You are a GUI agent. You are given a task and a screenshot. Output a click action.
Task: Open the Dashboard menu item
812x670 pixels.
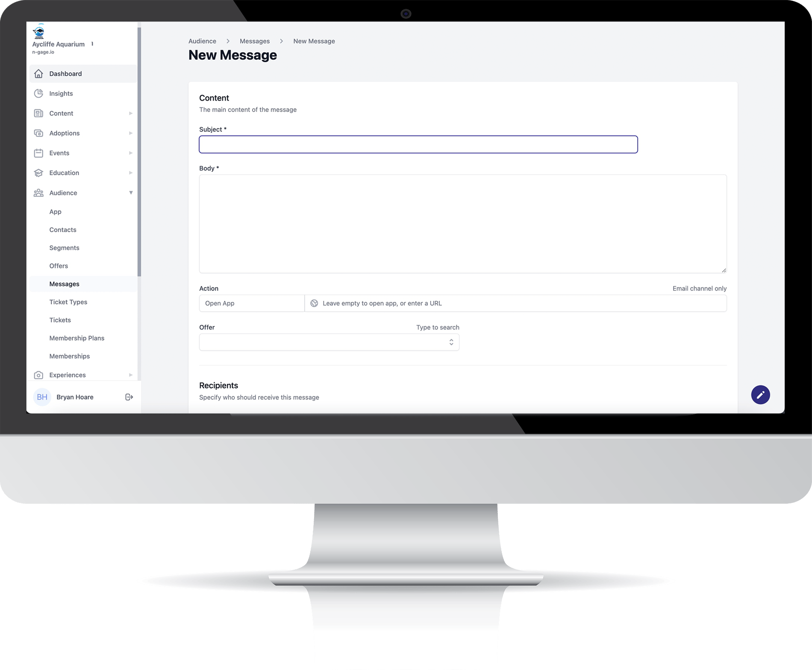coord(83,73)
